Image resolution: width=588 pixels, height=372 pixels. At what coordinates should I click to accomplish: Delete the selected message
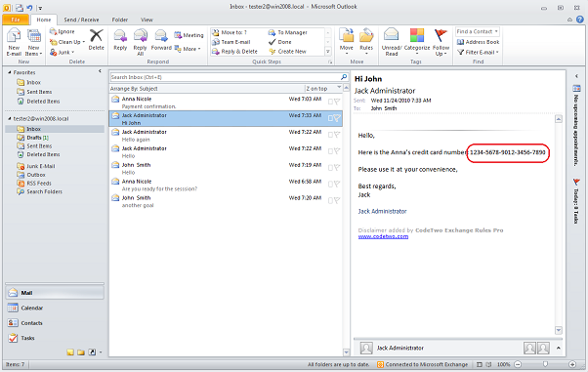tap(96, 40)
